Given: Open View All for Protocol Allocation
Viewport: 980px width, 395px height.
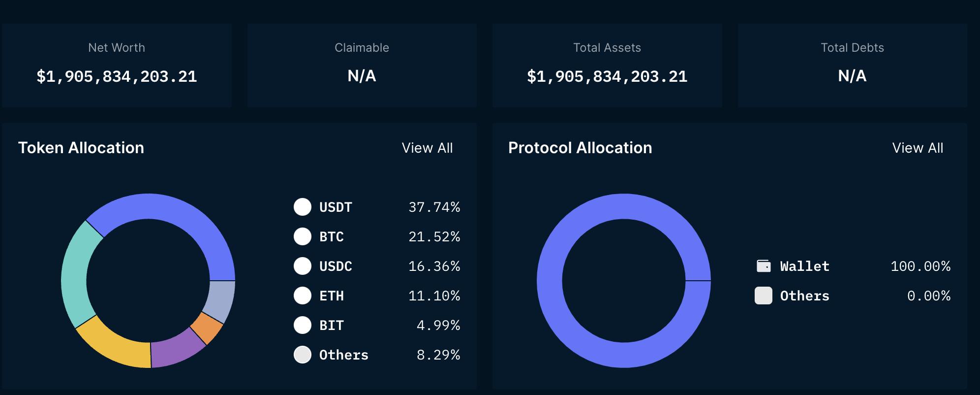Looking at the screenshot, I should click(918, 148).
